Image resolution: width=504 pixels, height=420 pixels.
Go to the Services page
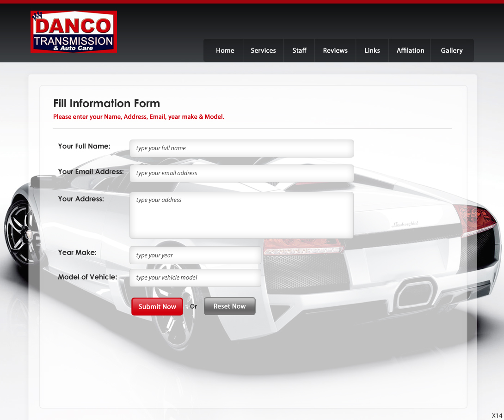coord(263,50)
